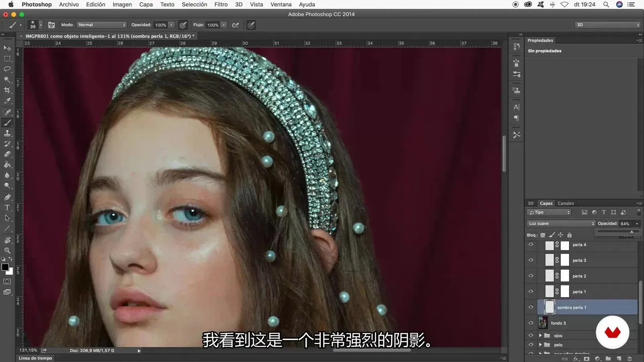This screenshot has width=644, height=362.
Task: Select the Pen tool
Action: (x=7, y=197)
